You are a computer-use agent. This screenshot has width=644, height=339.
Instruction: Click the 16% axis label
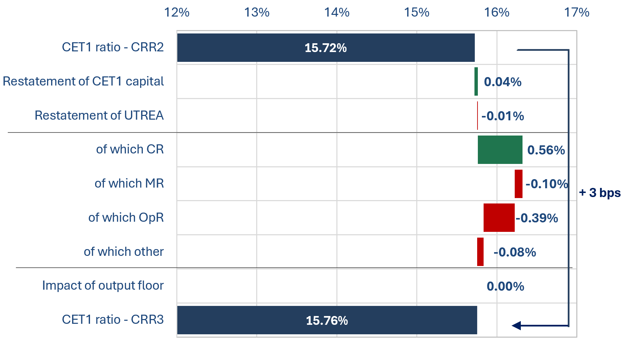(496, 13)
